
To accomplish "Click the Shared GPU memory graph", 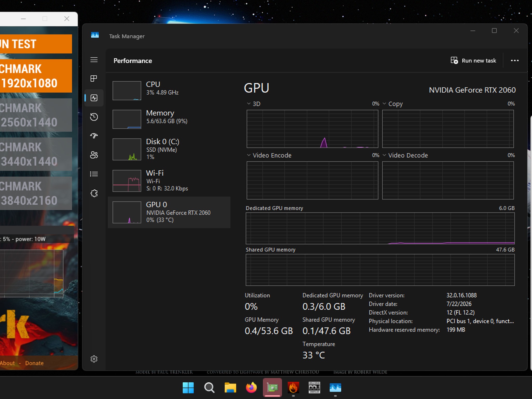I will (380, 270).
